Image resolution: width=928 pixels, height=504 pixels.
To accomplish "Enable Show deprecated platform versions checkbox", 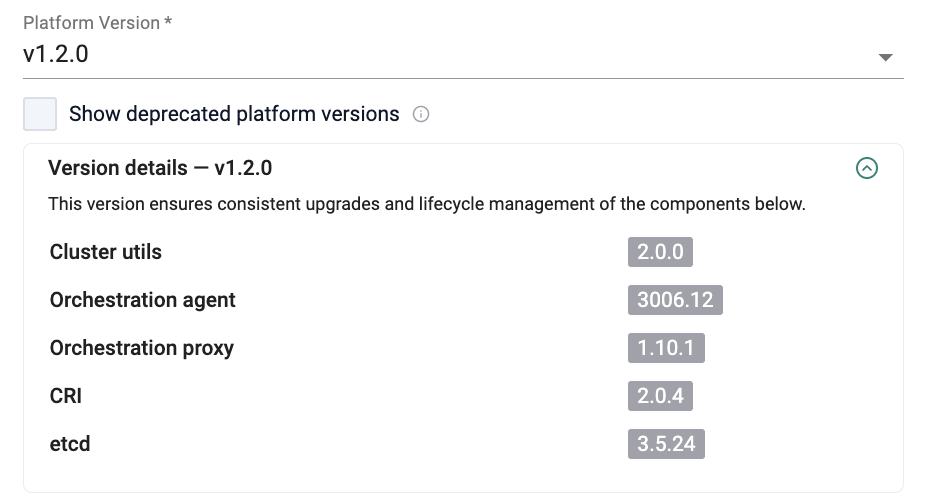I will (x=41, y=114).
